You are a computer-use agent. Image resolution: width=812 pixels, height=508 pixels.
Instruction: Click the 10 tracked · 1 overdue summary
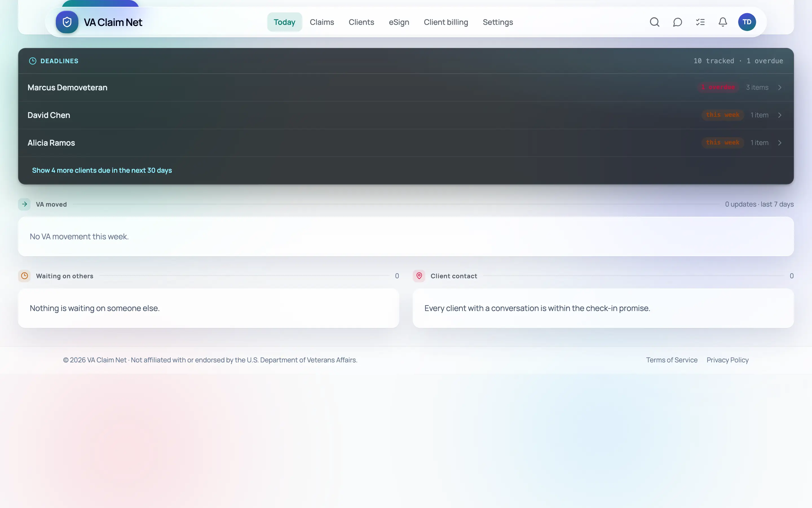(738, 61)
